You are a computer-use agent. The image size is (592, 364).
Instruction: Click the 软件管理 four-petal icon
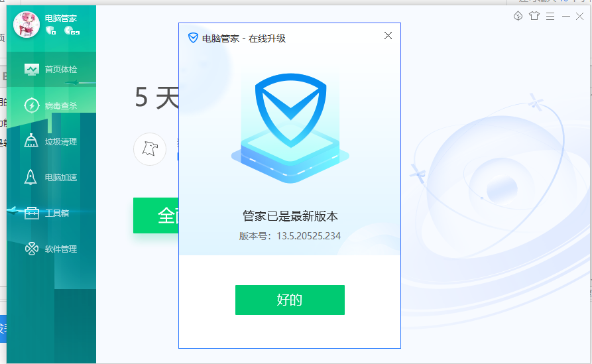pos(32,249)
